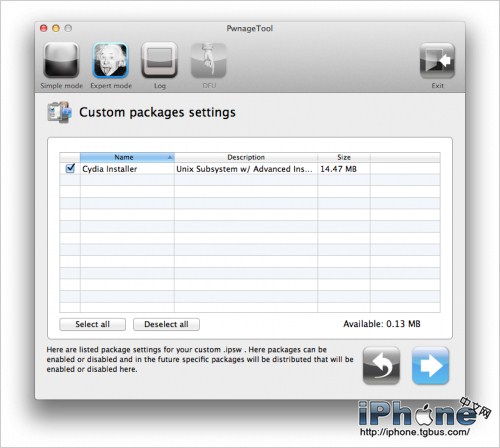Image resolution: width=500 pixels, height=448 pixels.
Task: Select the Cydia Installer row name
Action: point(110,169)
